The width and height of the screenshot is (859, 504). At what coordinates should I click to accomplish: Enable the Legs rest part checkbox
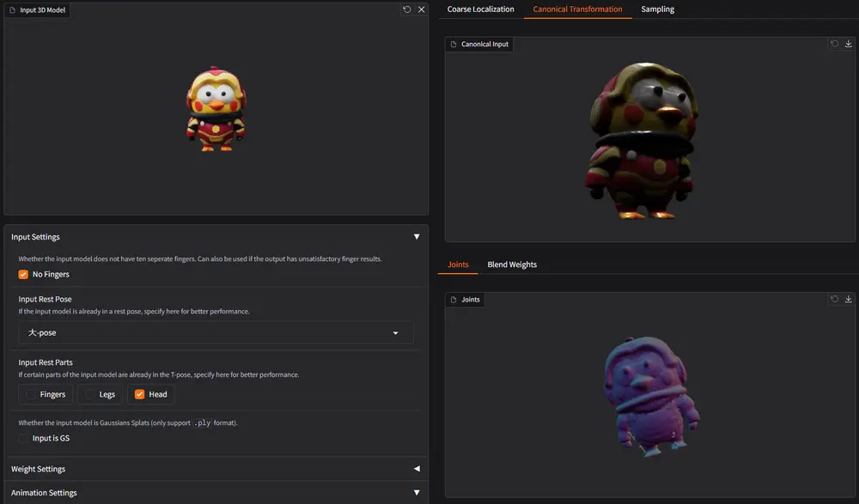(90, 394)
